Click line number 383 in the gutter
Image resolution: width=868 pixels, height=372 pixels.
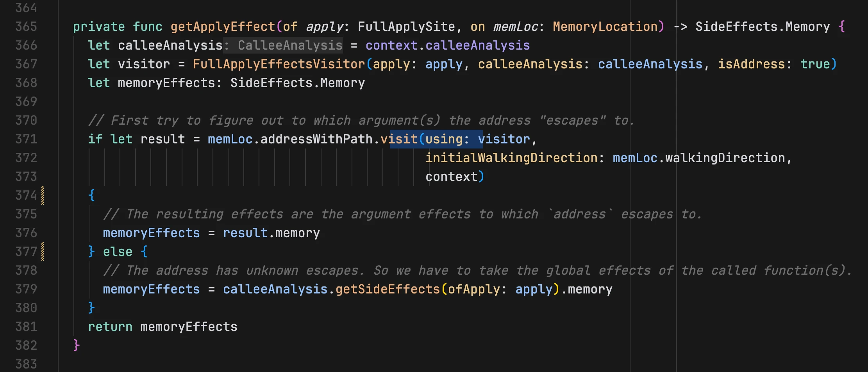[26, 364]
